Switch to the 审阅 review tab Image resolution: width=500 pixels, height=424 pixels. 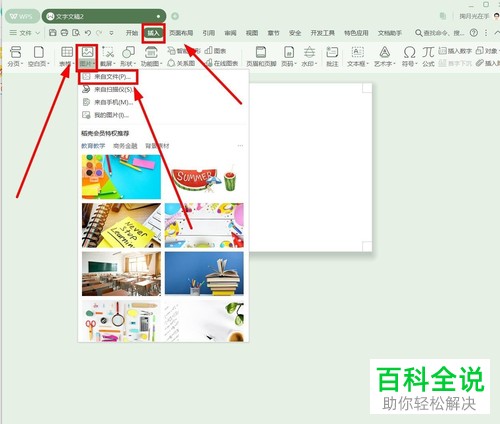[230, 33]
